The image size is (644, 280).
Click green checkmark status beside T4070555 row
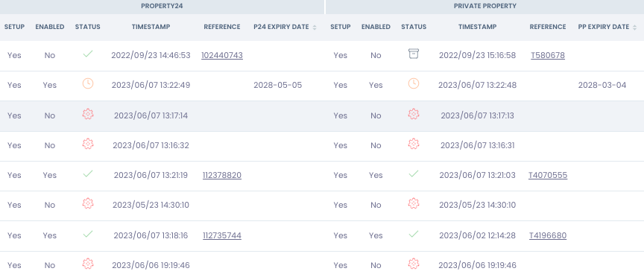(414, 174)
